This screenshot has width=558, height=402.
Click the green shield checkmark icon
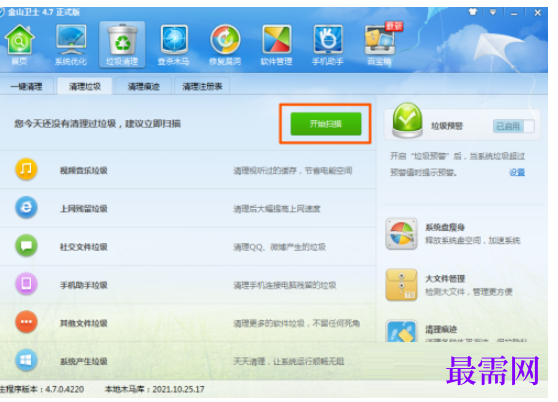407,120
